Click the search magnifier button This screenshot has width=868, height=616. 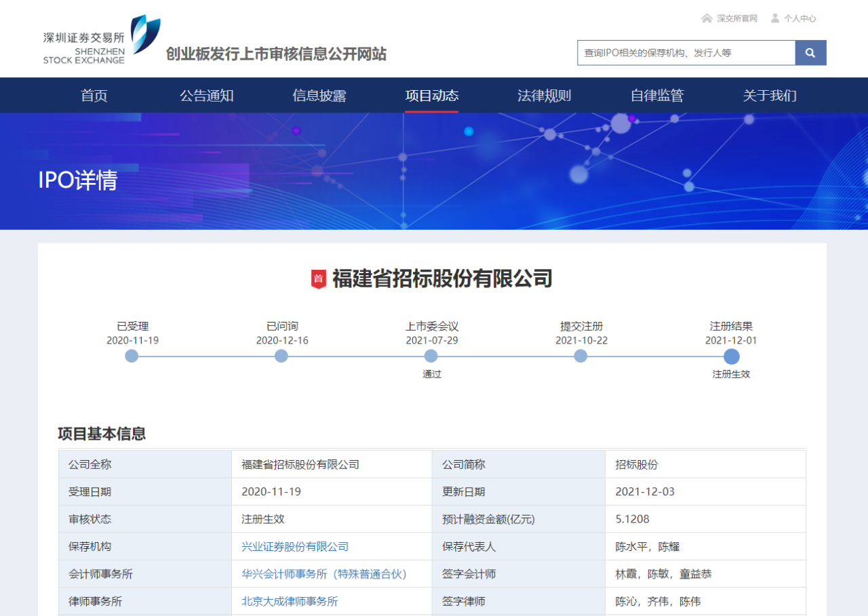click(810, 53)
